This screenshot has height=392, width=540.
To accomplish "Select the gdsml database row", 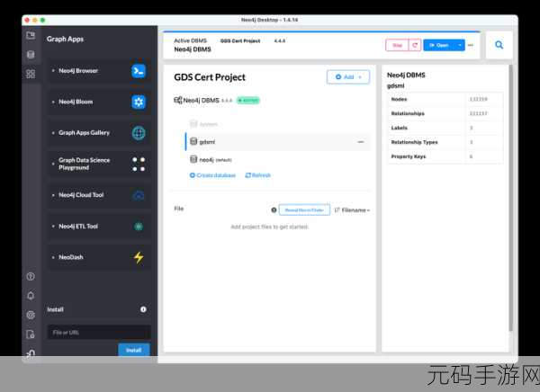I will pyautogui.click(x=278, y=142).
